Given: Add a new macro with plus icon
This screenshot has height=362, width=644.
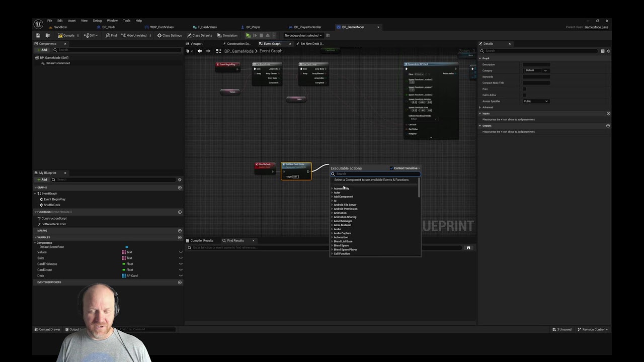Looking at the screenshot, I should pyautogui.click(x=180, y=231).
